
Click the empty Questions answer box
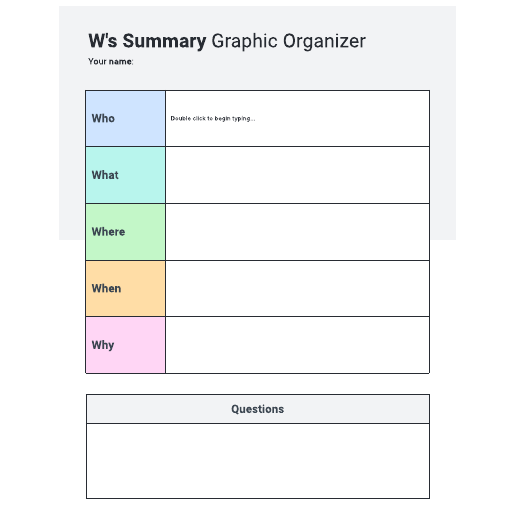pyautogui.click(x=258, y=461)
